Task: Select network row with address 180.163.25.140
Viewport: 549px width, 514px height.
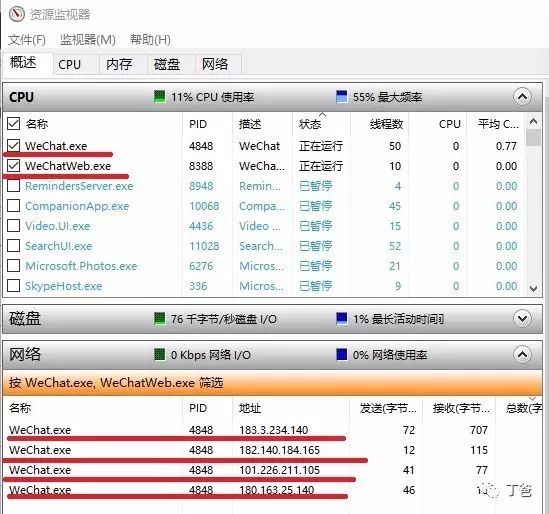Action: (x=272, y=489)
